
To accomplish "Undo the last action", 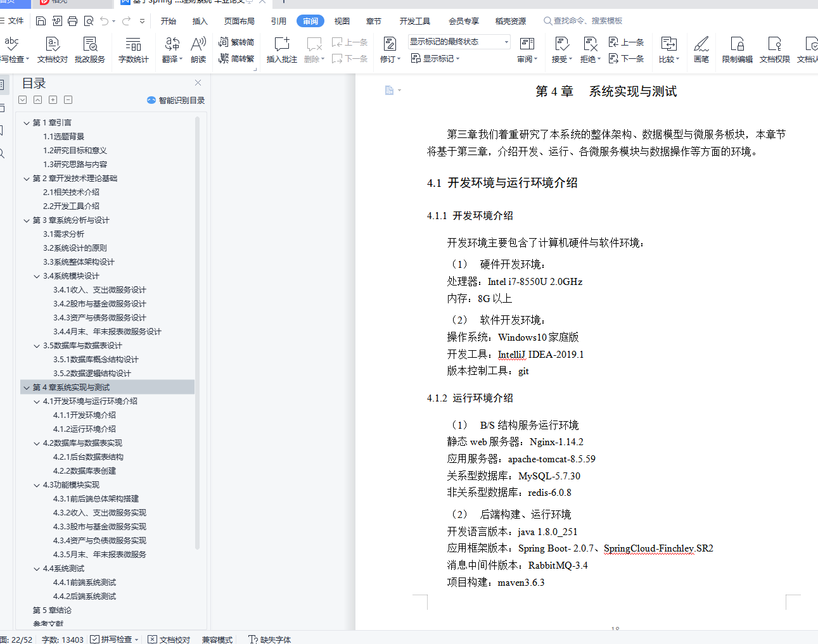I will [x=105, y=21].
